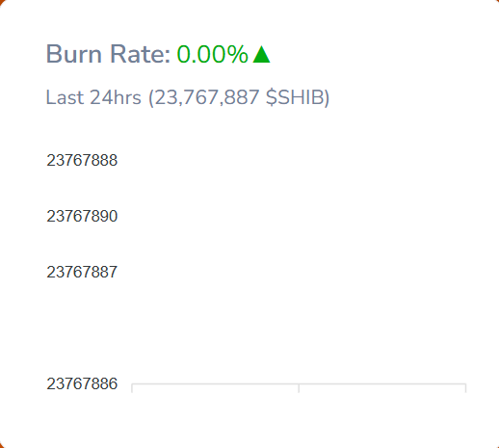Select the 23767890 axis label
The height and width of the screenshot is (448, 499).
coord(82,216)
